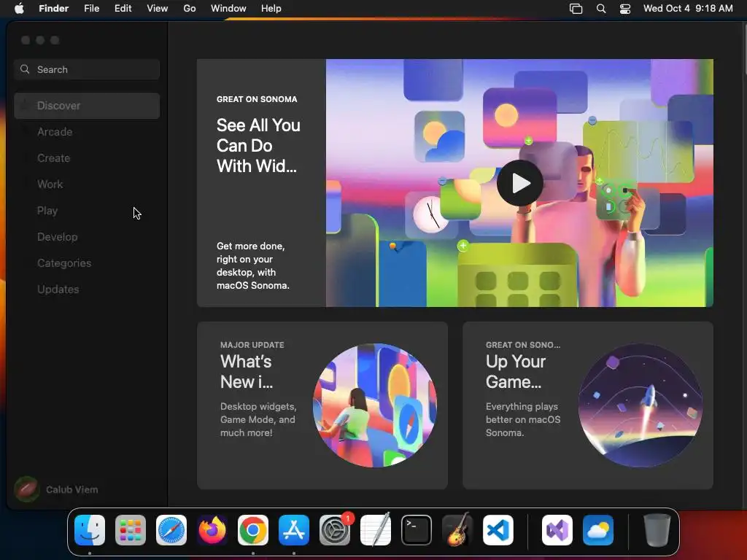Click the circular rocket illustration
This screenshot has height=560, width=747.
pyautogui.click(x=640, y=405)
